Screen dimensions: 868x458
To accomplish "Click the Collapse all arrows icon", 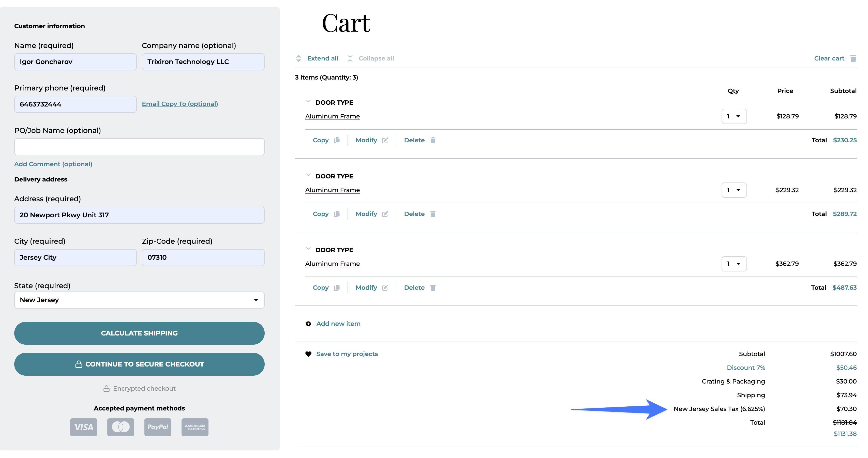I will (350, 58).
